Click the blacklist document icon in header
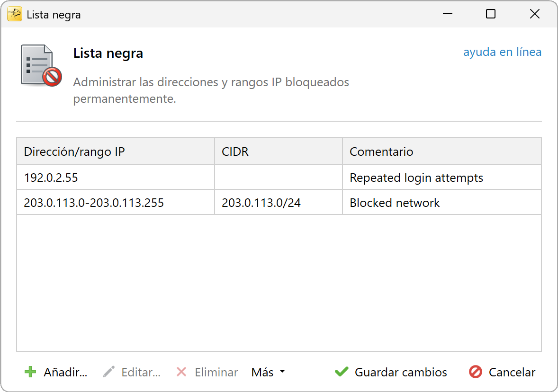The width and height of the screenshot is (558, 392). click(41, 65)
